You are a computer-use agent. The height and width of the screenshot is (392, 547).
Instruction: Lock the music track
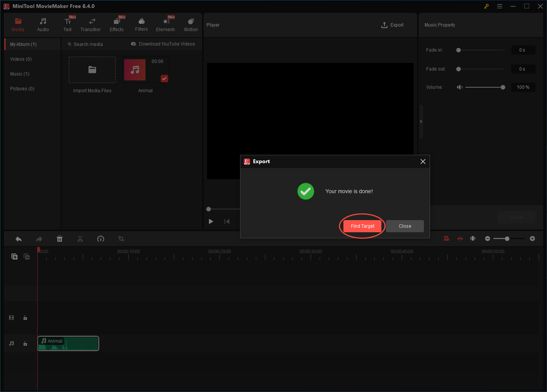tap(25, 343)
